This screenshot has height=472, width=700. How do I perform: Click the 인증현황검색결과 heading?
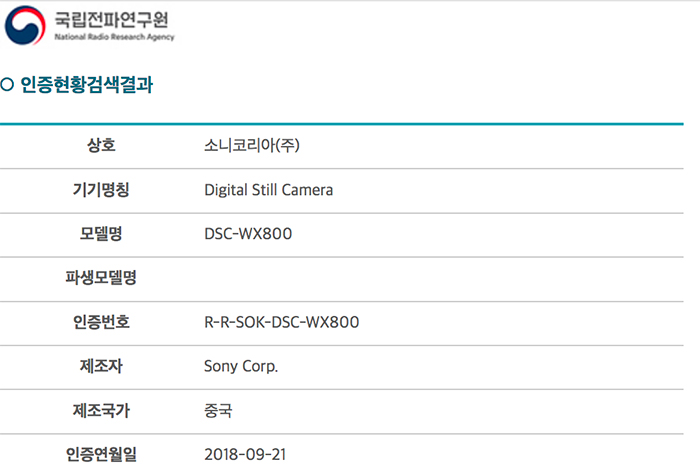pyautogui.click(x=87, y=84)
